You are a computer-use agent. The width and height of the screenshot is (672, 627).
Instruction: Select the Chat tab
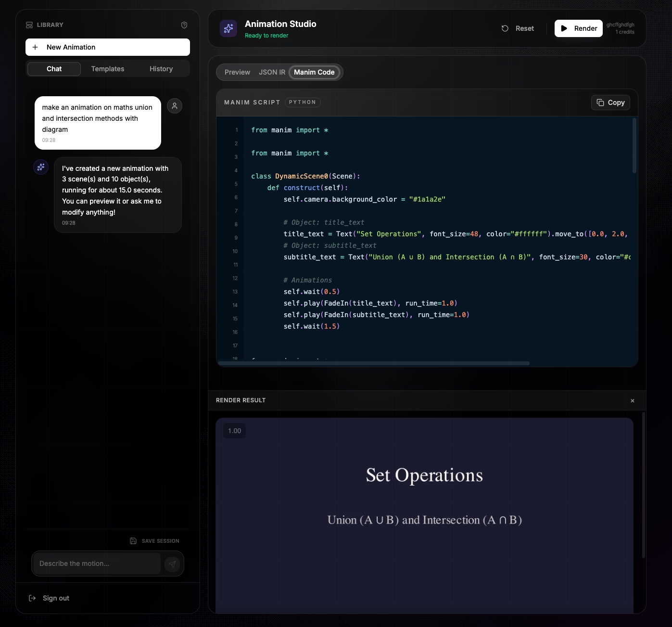tap(54, 69)
